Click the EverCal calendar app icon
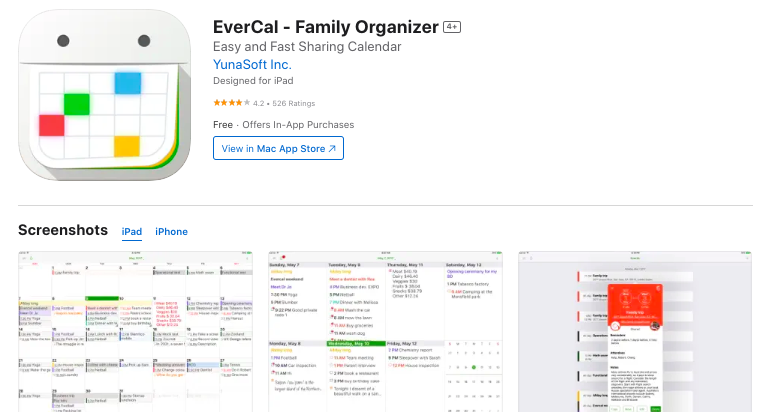 pyautogui.click(x=105, y=98)
